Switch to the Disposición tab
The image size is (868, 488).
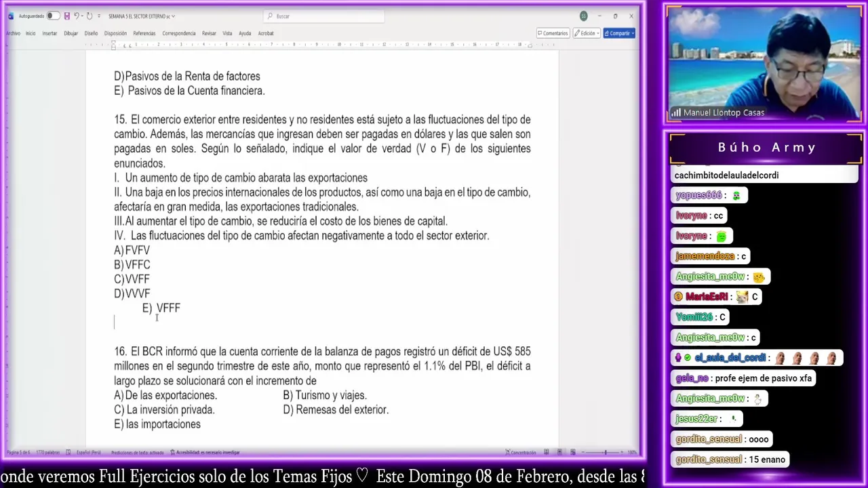point(115,33)
